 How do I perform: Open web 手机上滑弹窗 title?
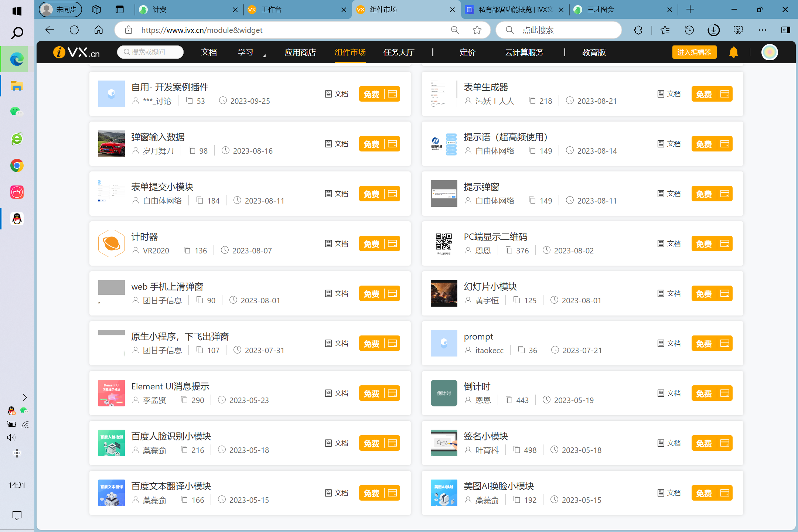point(167,287)
